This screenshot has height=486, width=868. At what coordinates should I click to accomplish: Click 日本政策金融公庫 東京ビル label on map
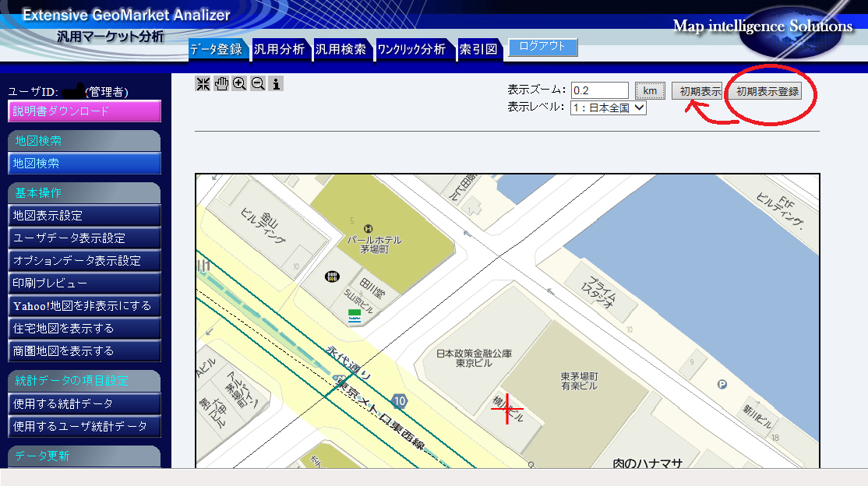[474, 358]
